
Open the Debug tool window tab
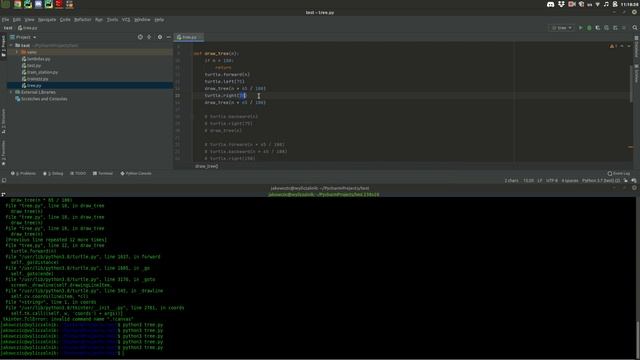(53, 173)
